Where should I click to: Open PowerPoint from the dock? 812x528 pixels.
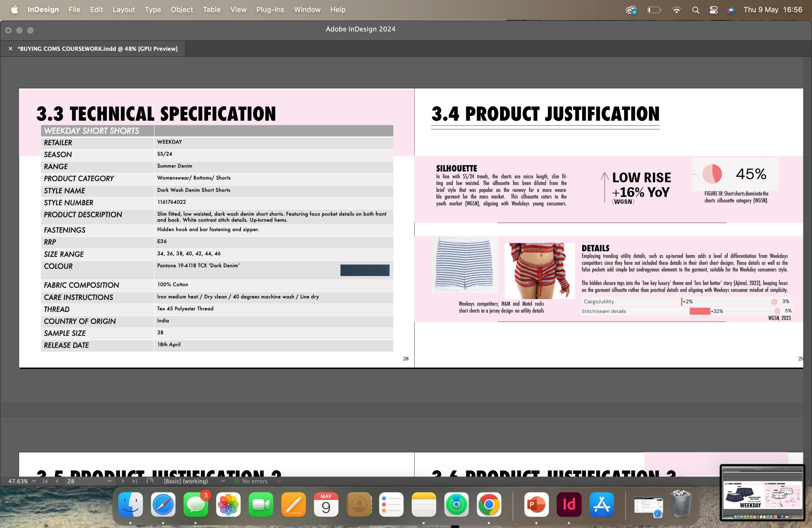pyautogui.click(x=536, y=505)
